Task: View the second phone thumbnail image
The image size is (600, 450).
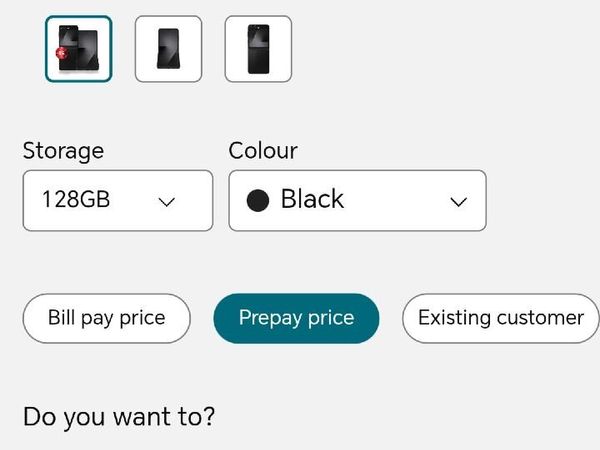Action: (168, 48)
